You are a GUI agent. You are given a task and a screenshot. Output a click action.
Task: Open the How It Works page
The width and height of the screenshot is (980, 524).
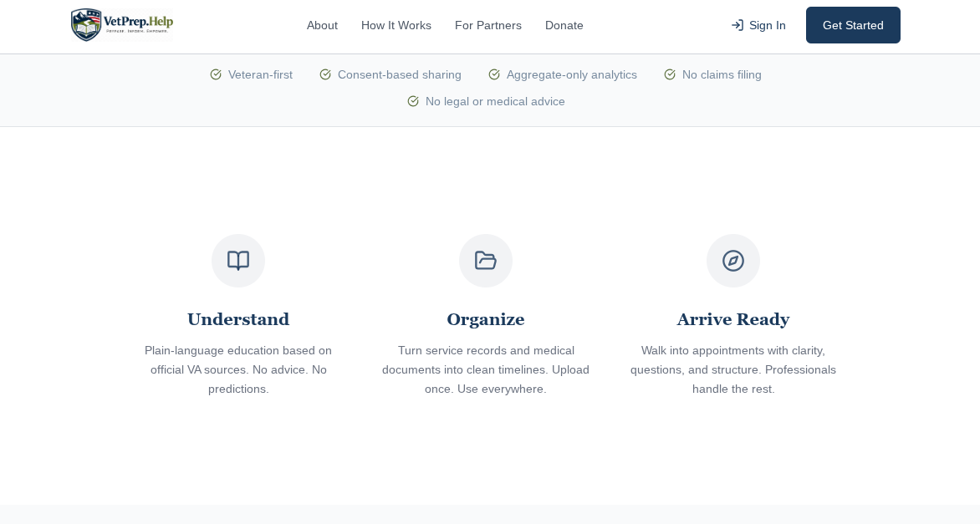396,25
